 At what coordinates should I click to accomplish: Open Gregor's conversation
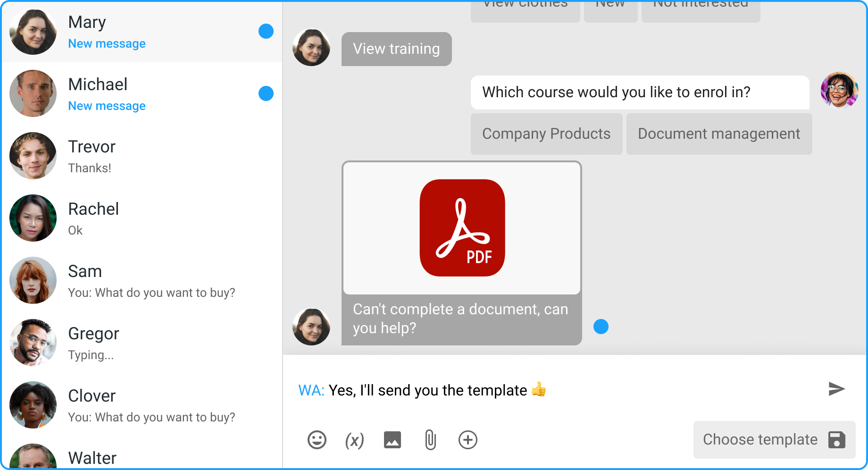pos(142,343)
